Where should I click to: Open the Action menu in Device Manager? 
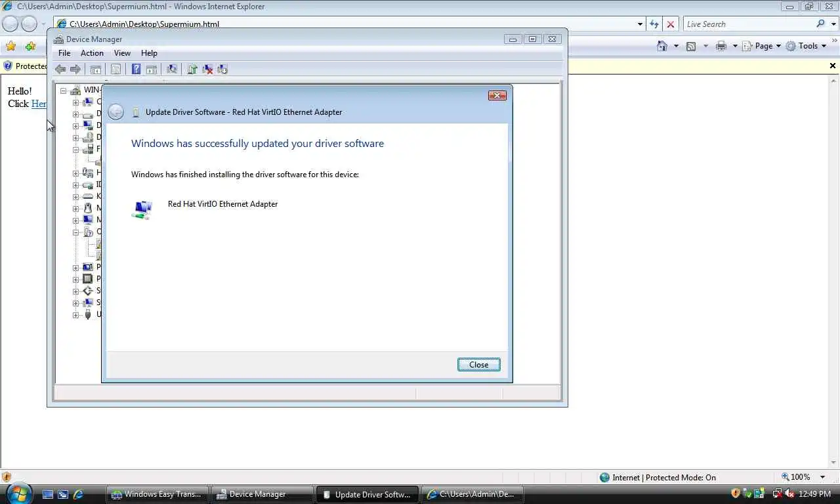92,53
